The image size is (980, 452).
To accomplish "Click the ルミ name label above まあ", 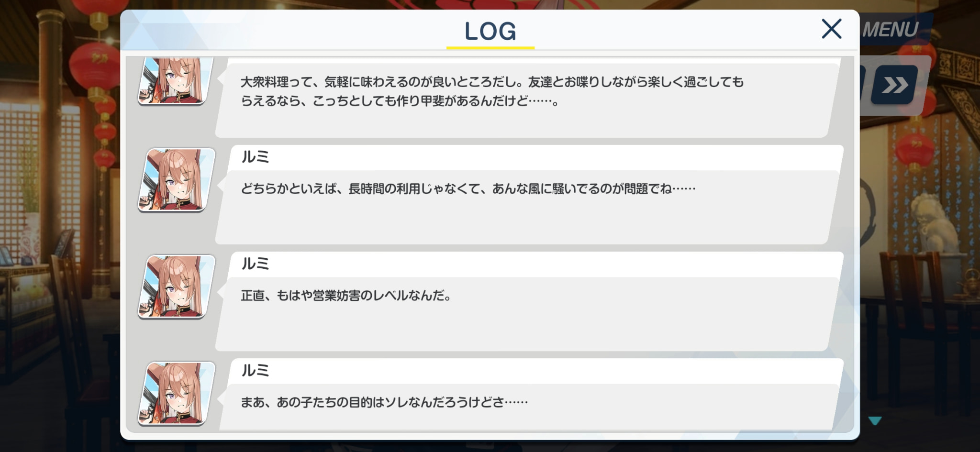I will point(255,370).
